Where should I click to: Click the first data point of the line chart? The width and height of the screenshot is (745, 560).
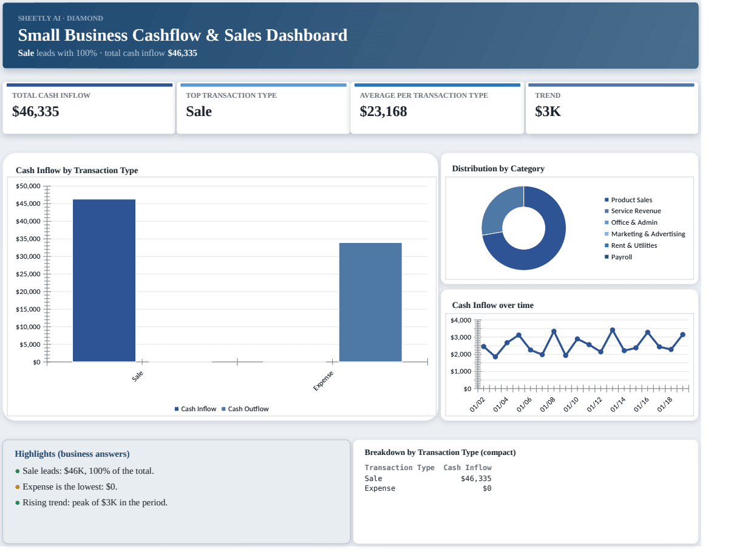tap(484, 347)
